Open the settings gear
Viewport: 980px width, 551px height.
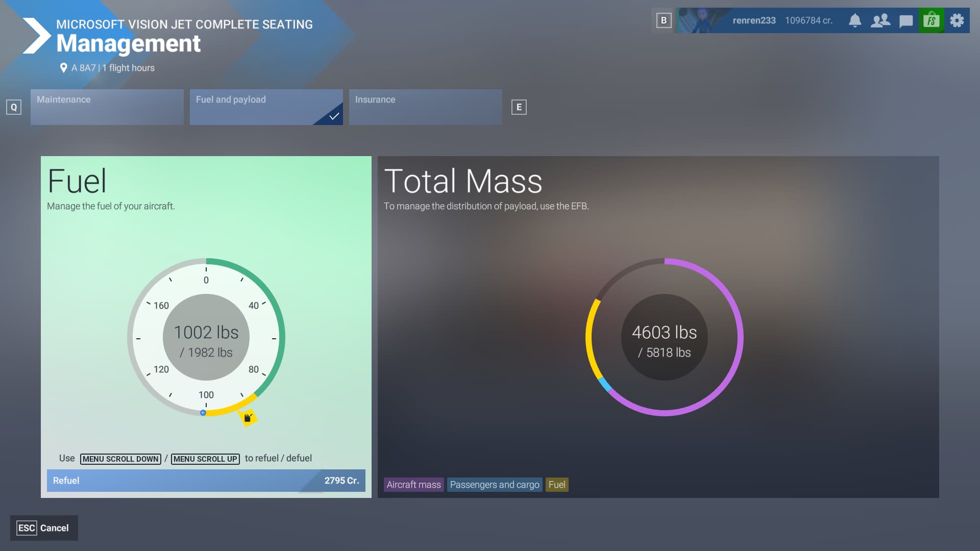coord(955,20)
